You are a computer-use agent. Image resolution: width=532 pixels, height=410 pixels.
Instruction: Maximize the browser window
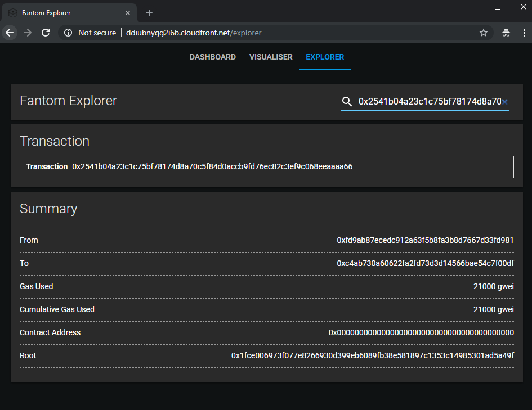click(498, 7)
